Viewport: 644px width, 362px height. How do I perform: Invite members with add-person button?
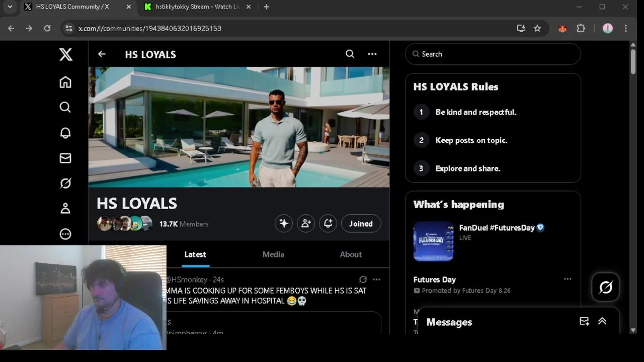(x=306, y=224)
